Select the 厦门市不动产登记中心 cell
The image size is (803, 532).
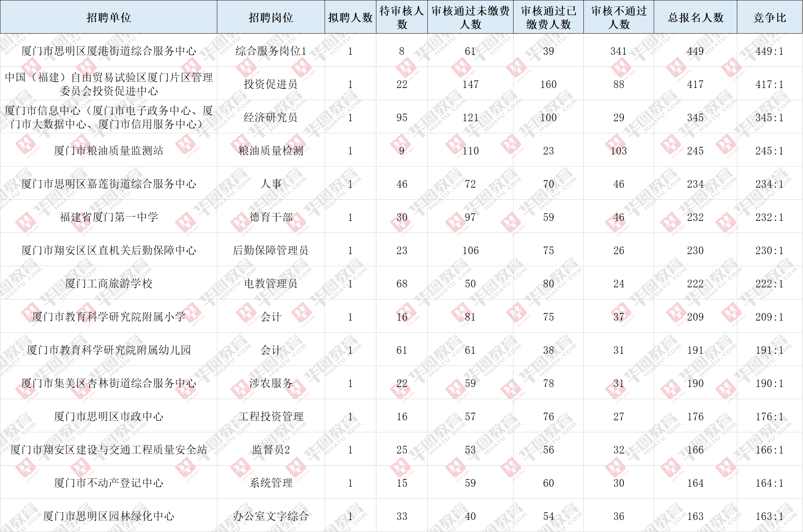(108, 482)
